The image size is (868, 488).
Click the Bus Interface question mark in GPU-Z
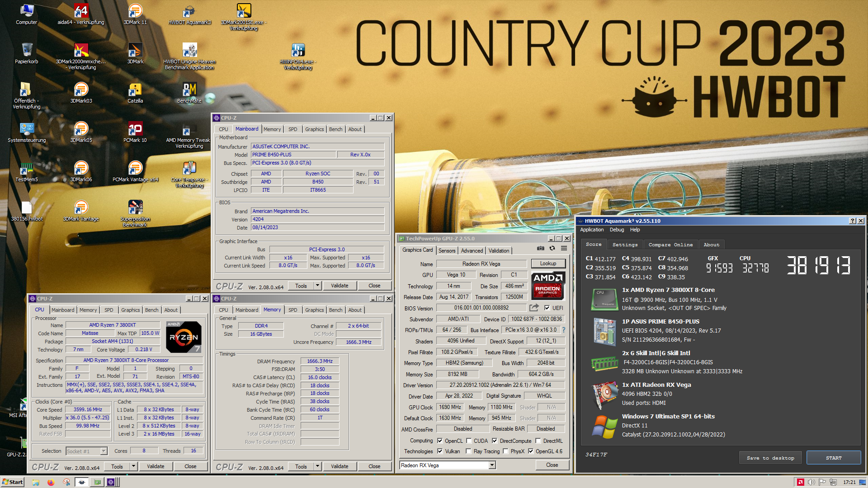[564, 330]
